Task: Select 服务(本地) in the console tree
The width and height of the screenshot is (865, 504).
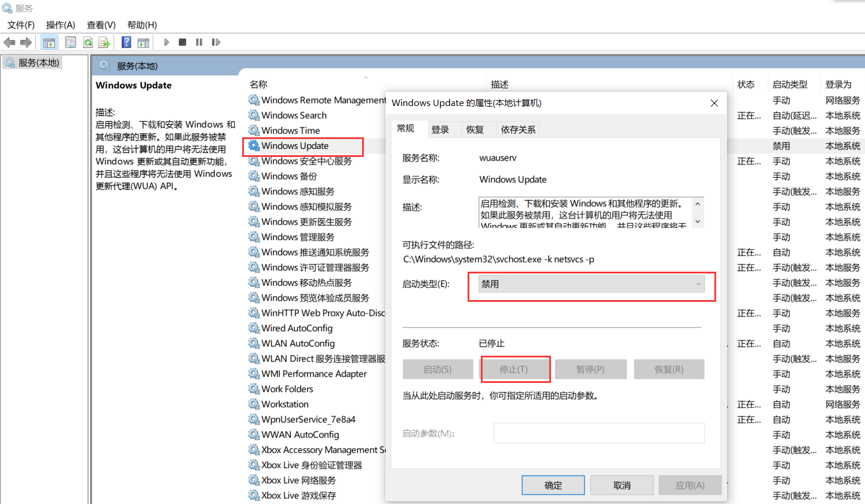Action: coord(38,63)
